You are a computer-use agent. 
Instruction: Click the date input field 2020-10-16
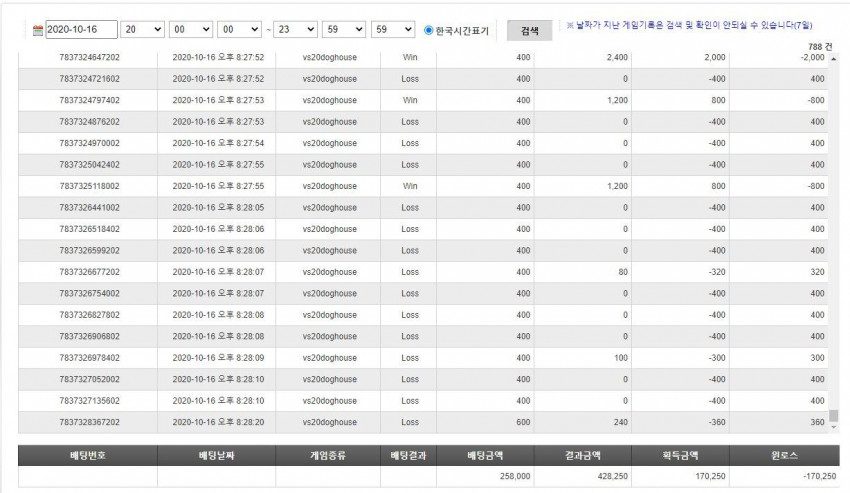click(x=81, y=30)
